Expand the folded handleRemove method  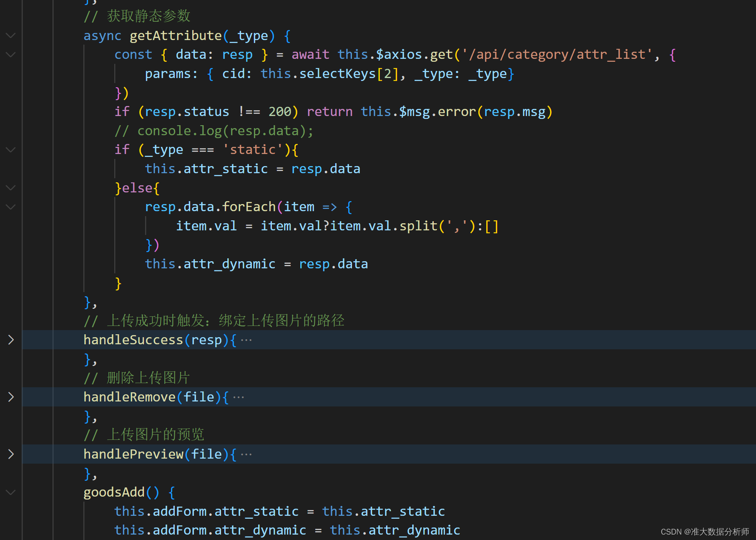11,397
